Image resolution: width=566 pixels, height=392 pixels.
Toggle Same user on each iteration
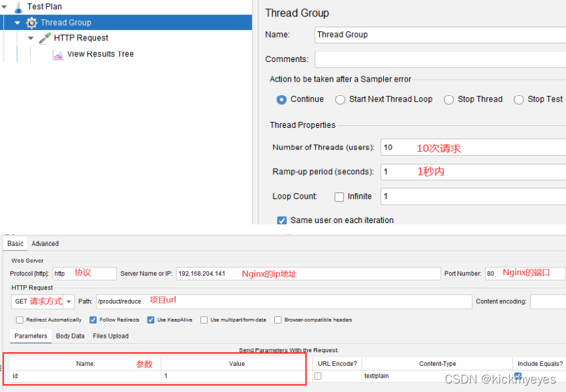tap(282, 220)
